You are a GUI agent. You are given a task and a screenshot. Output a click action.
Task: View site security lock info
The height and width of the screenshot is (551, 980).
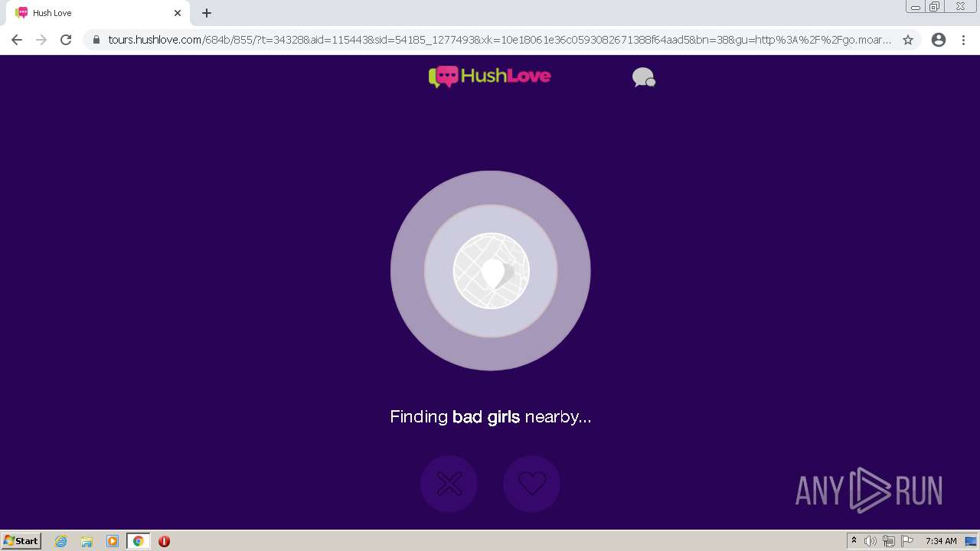[x=96, y=40]
